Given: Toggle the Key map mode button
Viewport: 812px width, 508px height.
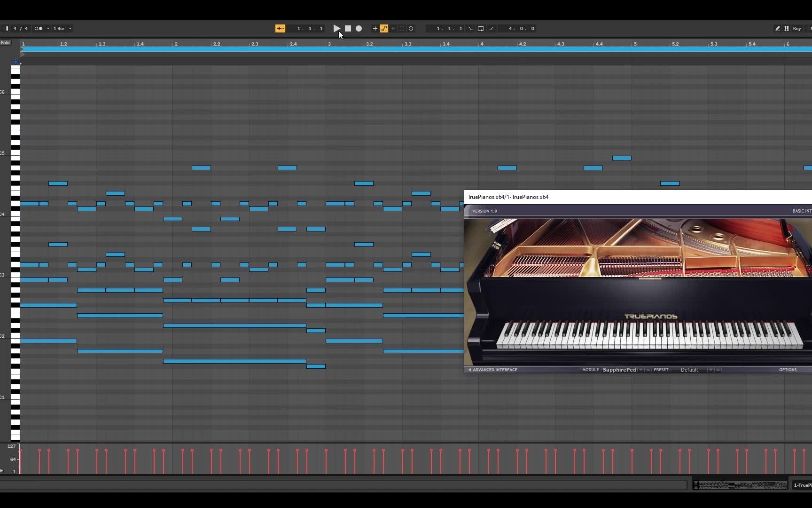Looking at the screenshot, I should click(x=797, y=28).
